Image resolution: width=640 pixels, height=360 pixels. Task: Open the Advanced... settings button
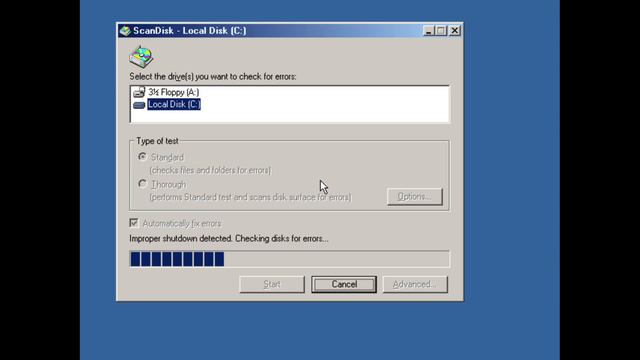pyautogui.click(x=415, y=284)
